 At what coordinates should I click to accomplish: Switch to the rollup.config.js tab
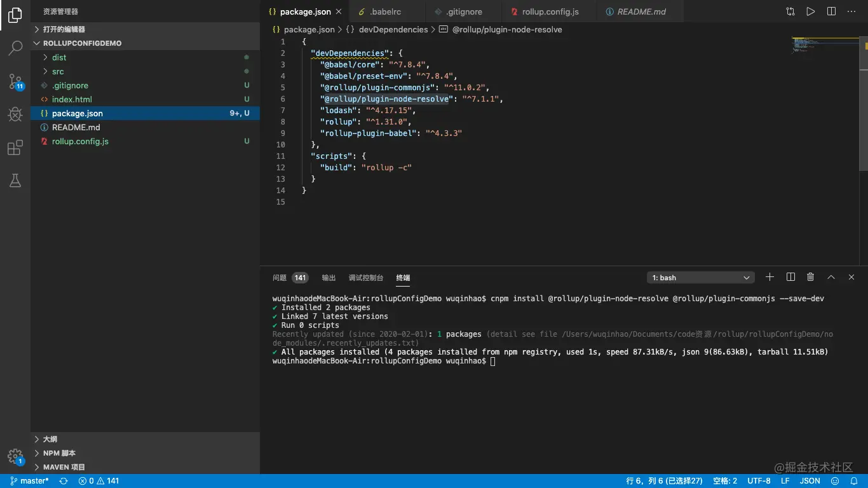coord(550,11)
